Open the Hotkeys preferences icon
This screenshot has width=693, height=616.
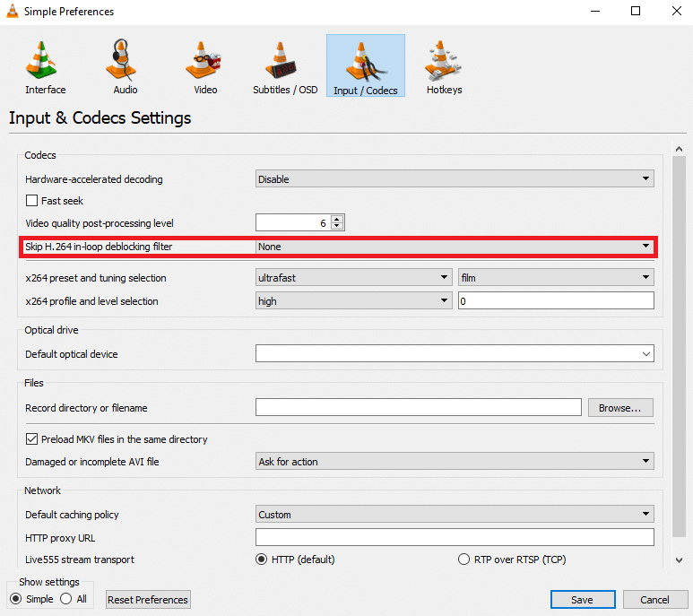(442, 60)
